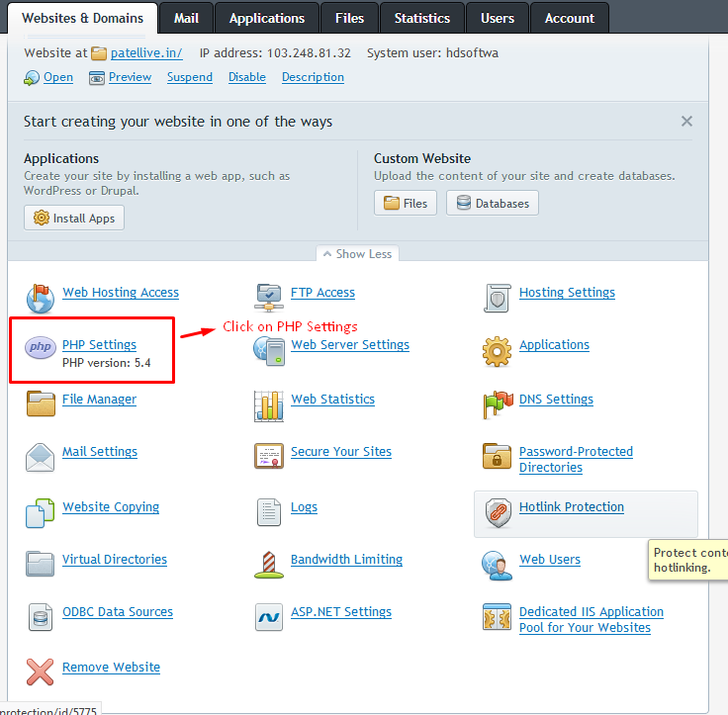Click the Hotlink Protection shield icon
Screen dimensions: 728x715
(498, 511)
